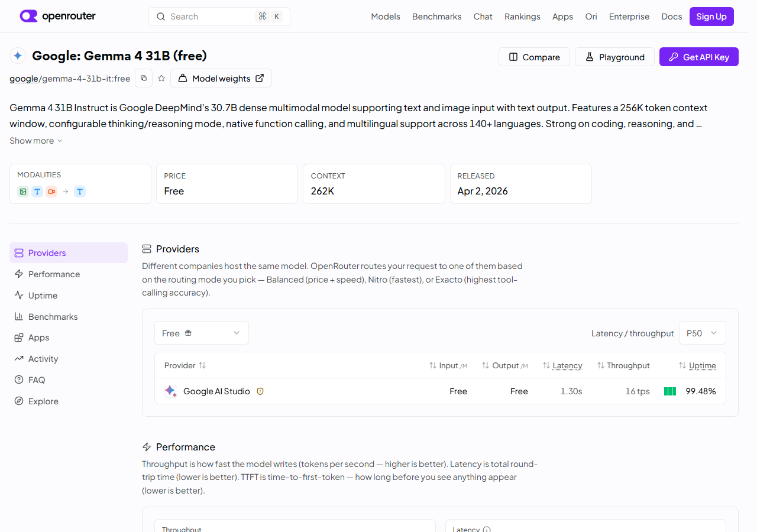757x532 pixels.
Task: Click the Price card showing Free
Action: [227, 184]
